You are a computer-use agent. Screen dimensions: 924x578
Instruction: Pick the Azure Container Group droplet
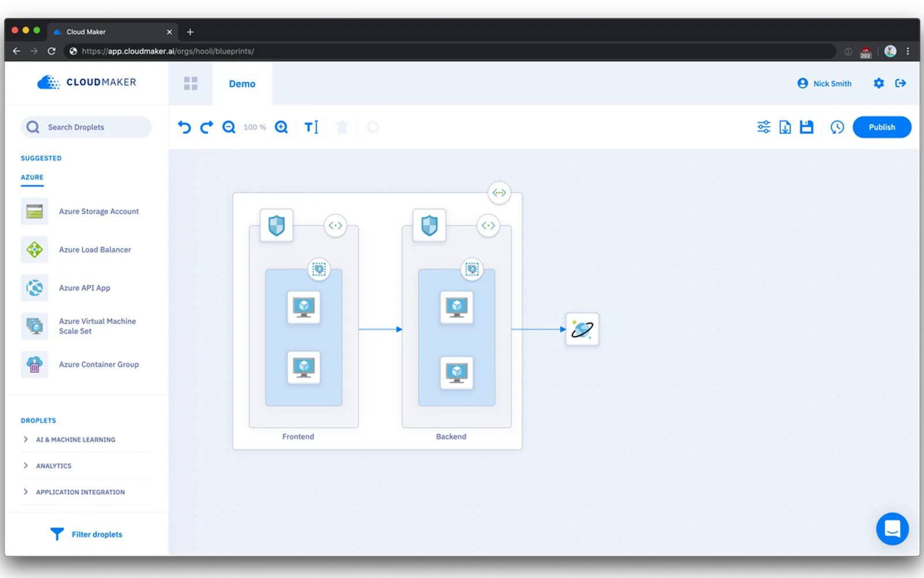tap(81, 365)
